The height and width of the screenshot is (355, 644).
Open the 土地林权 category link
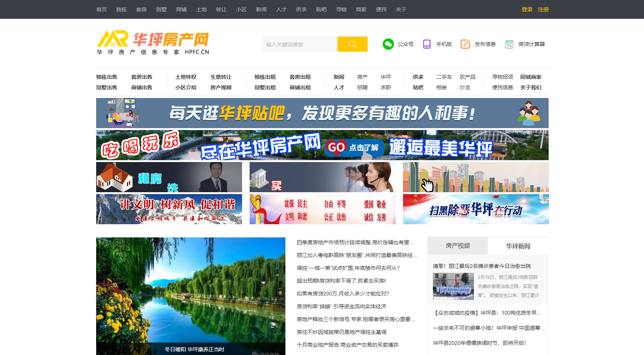point(186,77)
